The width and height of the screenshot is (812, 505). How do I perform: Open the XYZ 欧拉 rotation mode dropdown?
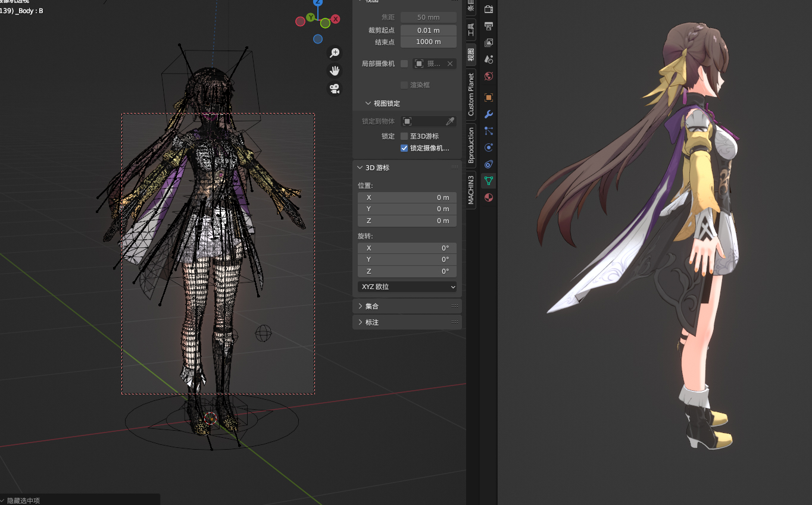click(x=407, y=287)
